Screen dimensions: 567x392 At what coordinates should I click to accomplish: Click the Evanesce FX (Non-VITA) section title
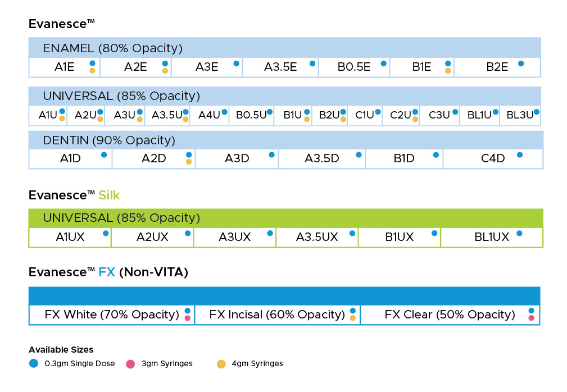click(108, 272)
